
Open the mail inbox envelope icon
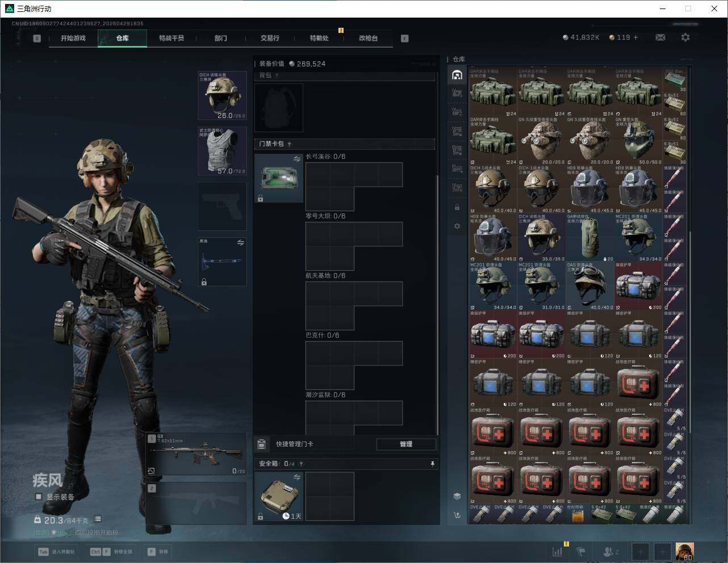[x=660, y=37]
